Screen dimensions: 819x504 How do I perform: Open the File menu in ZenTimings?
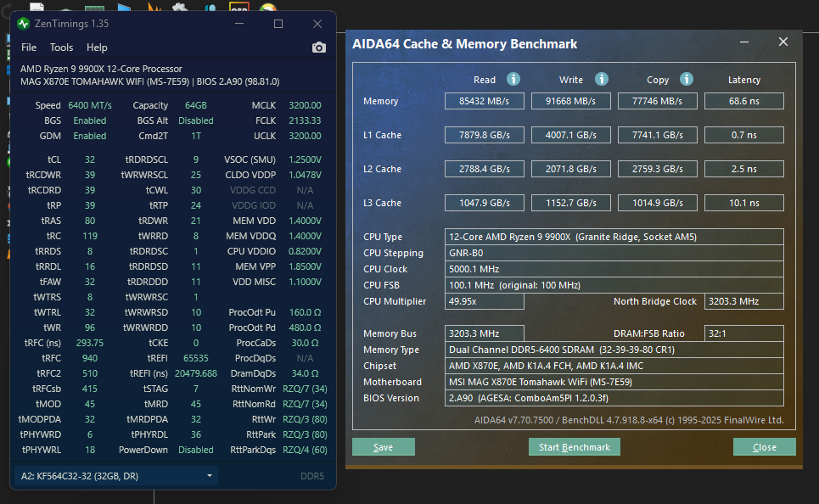[x=29, y=48]
